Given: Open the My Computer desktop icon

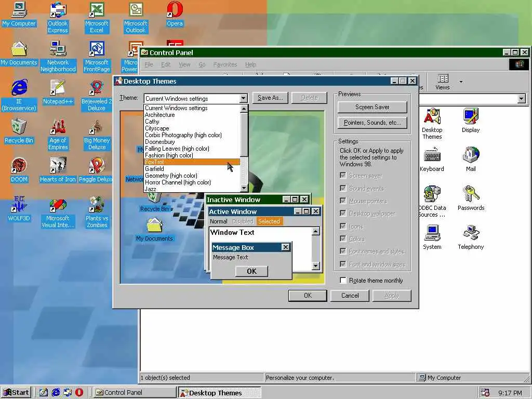Looking at the screenshot, I should coord(19,14).
